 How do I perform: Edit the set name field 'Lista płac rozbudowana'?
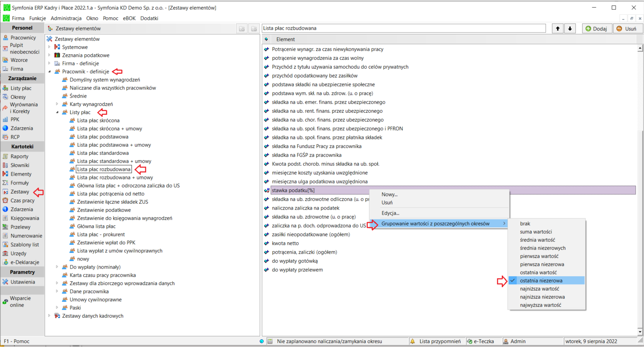click(x=403, y=28)
